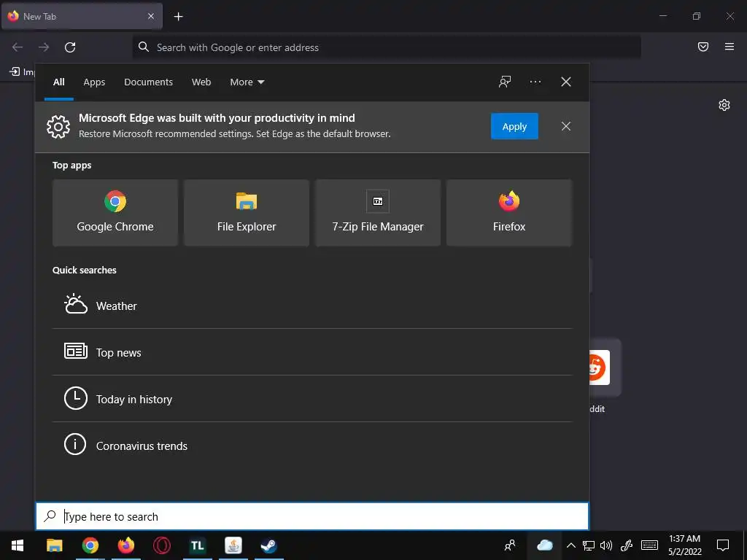The width and height of the screenshot is (747, 560).
Task: Run the Weather quick search
Action: pyautogui.click(x=312, y=306)
